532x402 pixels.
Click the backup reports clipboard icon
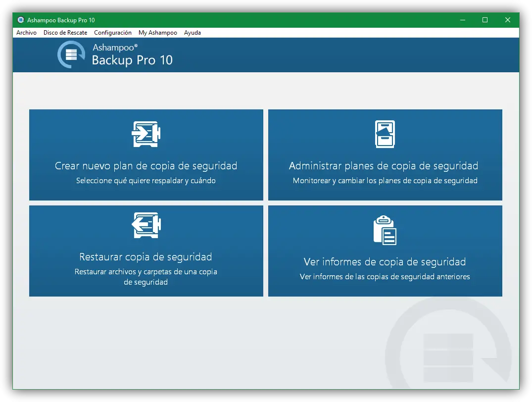pyautogui.click(x=385, y=230)
